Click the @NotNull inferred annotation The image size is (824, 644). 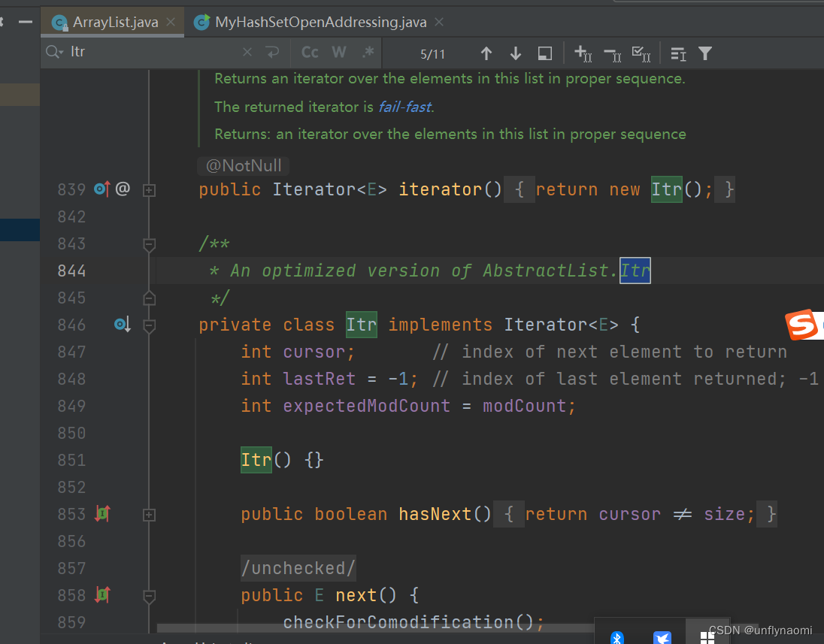pyautogui.click(x=244, y=166)
